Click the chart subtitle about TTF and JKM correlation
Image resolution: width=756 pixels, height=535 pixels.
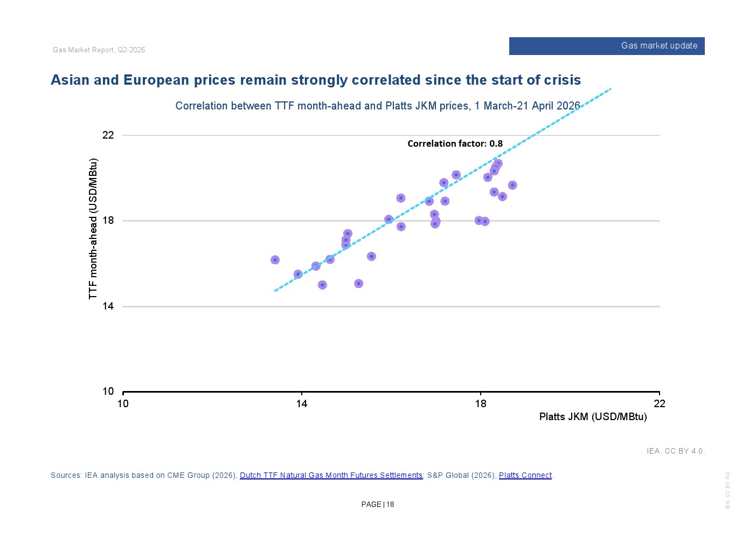tap(378, 106)
